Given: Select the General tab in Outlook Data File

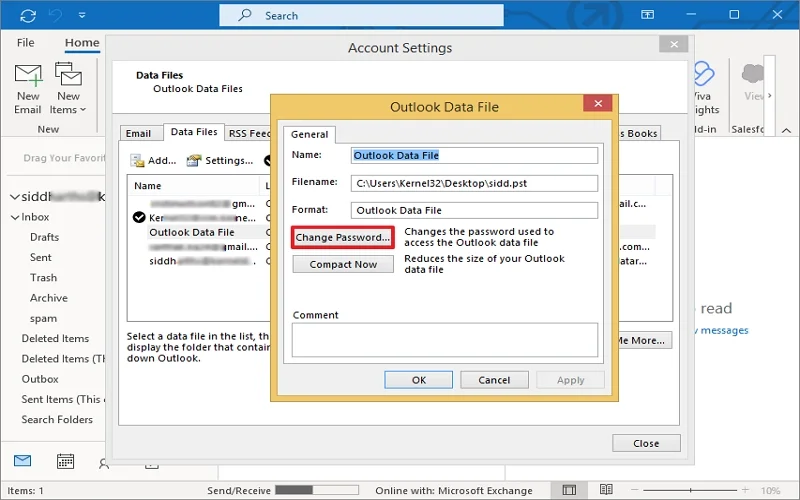Looking at the screenshot, I should pyautogui.click(x=309, y=135).
